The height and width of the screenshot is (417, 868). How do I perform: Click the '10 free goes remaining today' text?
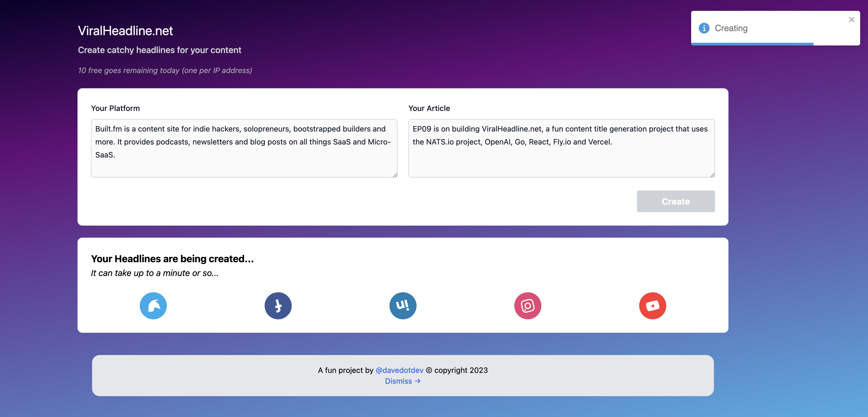click(165, 70)
